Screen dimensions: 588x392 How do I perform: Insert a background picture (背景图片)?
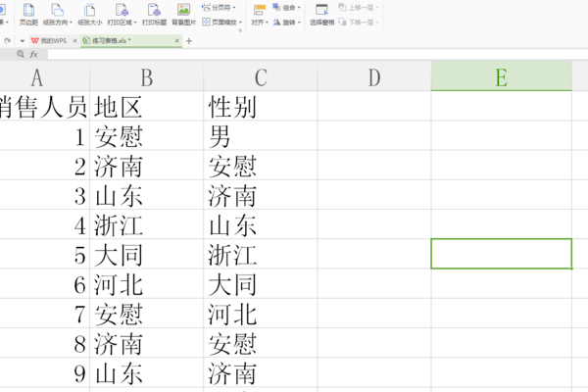pos(184,15)
